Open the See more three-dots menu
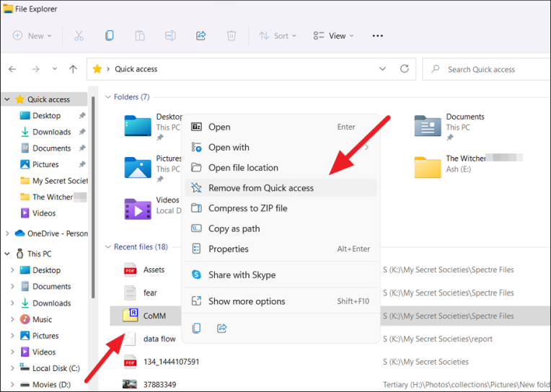 [x=377, y=35]
